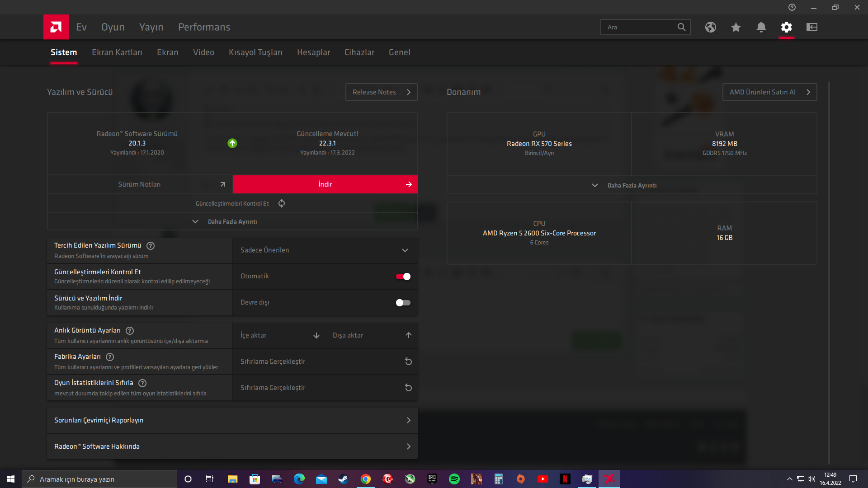Click the green update-available arrow icon

coord(232,143)
